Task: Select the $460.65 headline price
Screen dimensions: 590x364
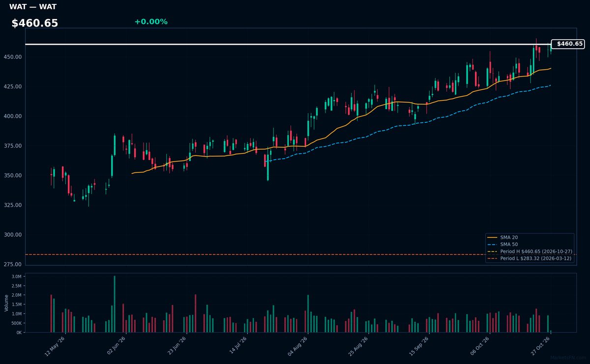Action: (x=35, y=23)
